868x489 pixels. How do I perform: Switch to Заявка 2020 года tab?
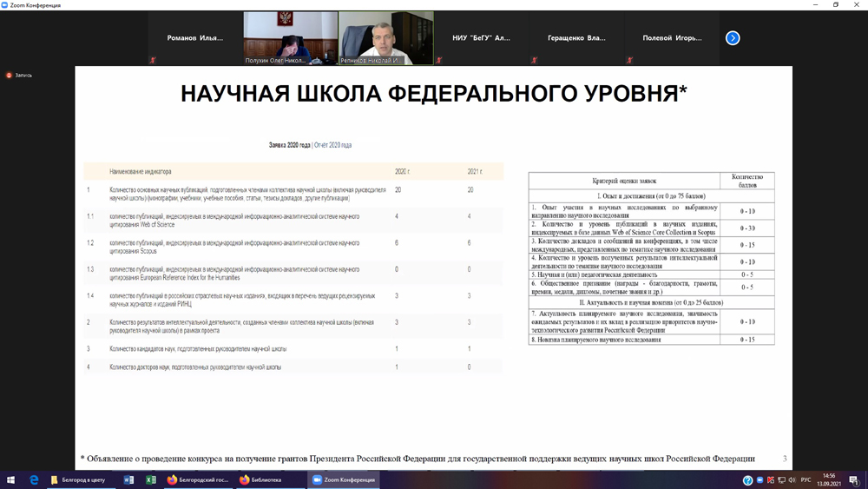pyautogui.click(x=289, y=145)
